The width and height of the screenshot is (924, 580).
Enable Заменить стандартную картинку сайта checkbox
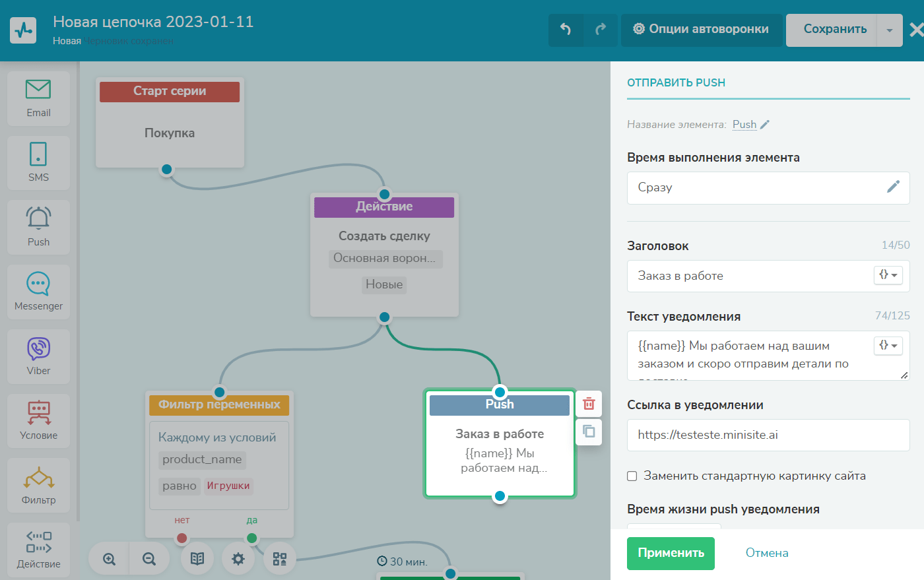click(x=632, y=476)
